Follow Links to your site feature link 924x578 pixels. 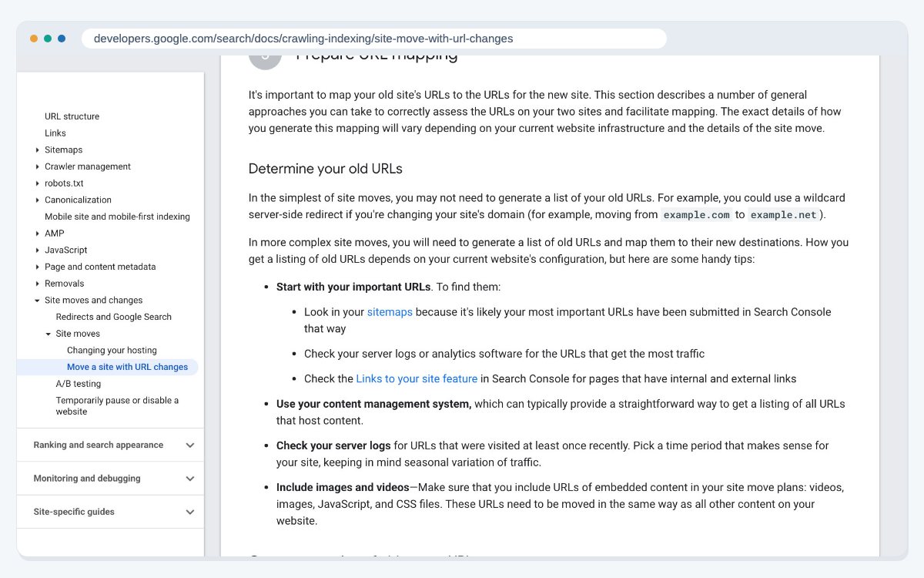tap(417, 378)
